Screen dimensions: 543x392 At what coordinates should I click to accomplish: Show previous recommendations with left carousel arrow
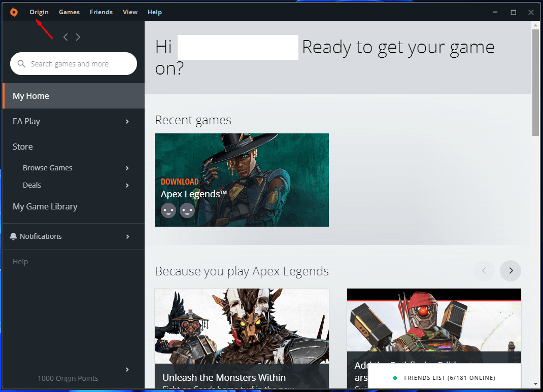click(x=484, y=271)
